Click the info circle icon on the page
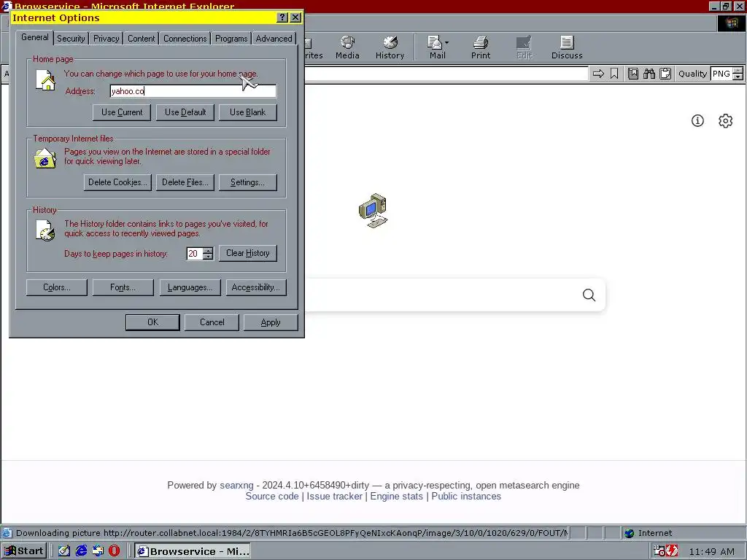 coord(697,121)
